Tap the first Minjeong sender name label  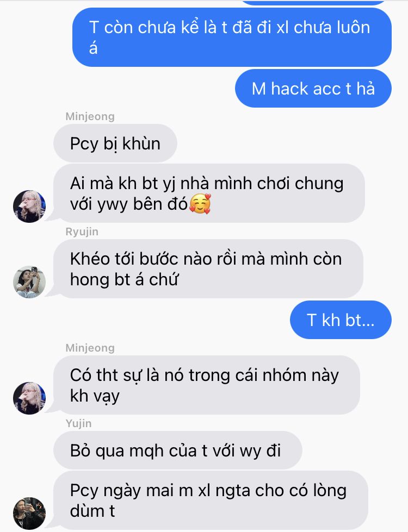coord(90,116)
